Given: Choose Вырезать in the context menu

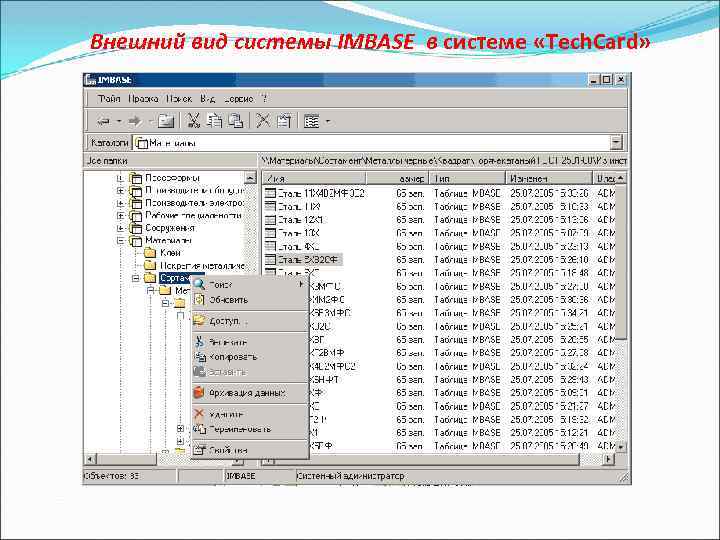Looking at the screenshot, I should [250, 342].
